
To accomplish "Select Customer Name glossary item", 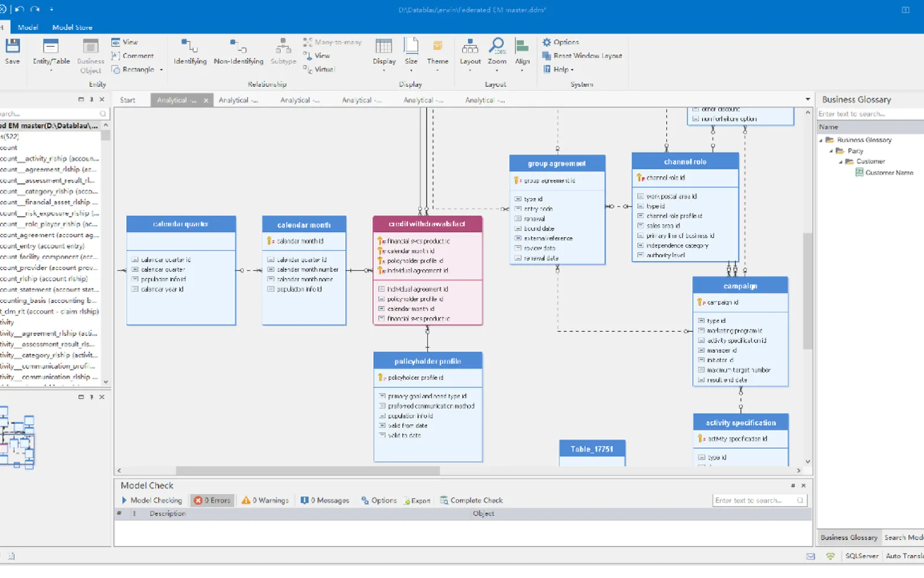I will 884,173.
